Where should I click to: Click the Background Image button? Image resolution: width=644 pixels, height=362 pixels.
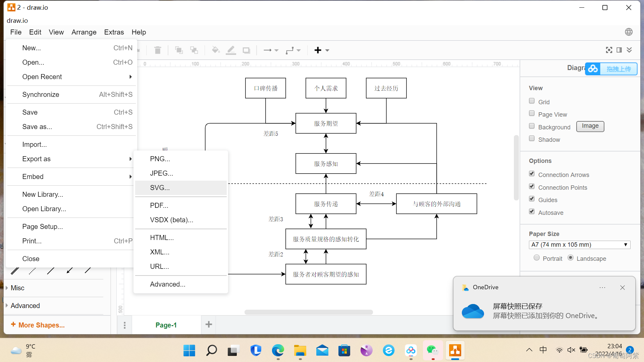click(590, 126)
